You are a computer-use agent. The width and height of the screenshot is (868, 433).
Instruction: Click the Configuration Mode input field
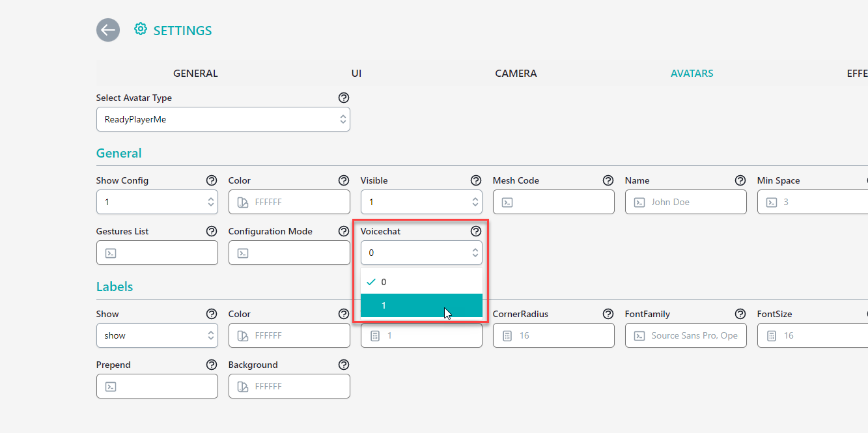coord(289,253)
